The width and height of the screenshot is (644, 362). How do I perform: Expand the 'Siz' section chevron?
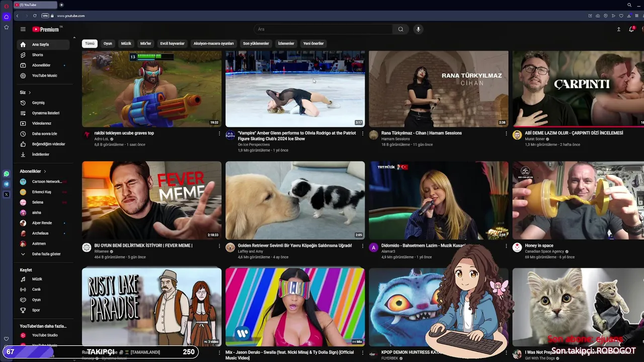tap(30, 93)
